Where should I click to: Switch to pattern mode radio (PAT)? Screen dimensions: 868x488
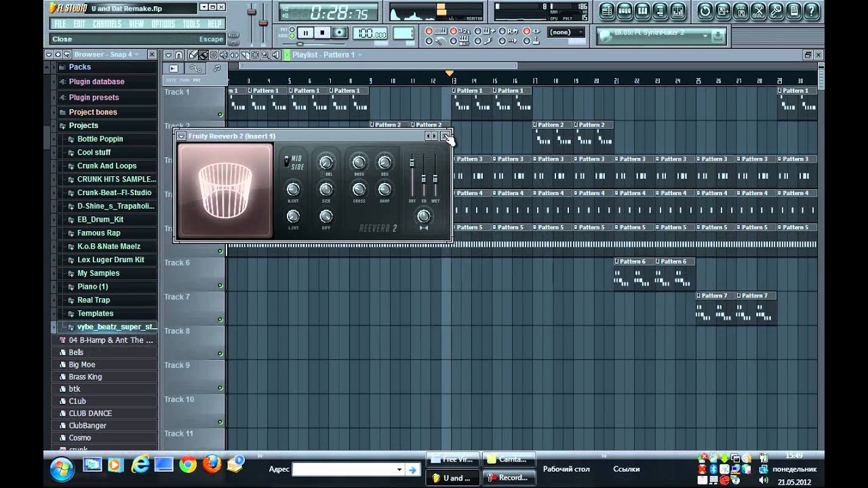tap(292, 29)
